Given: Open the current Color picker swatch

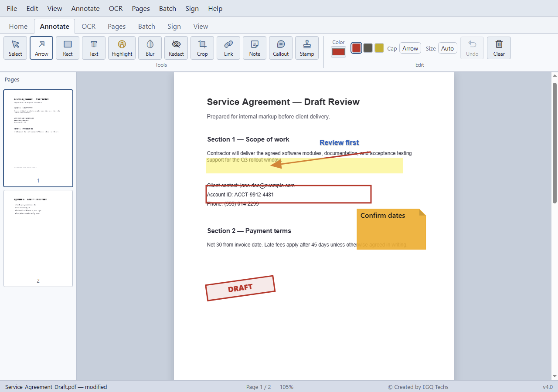Looking at the screenshot, I should pyautogui.click(x=338, y=52).
